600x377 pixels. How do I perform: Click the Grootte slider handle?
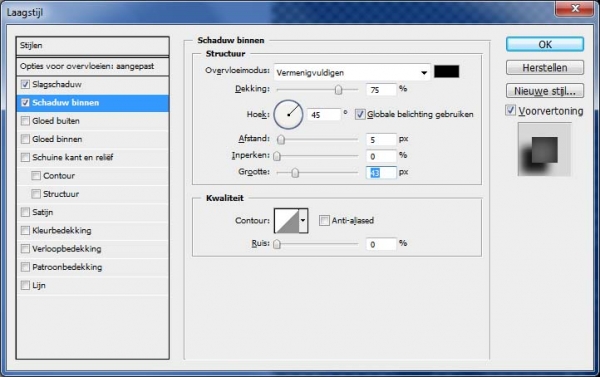[295, 173]
